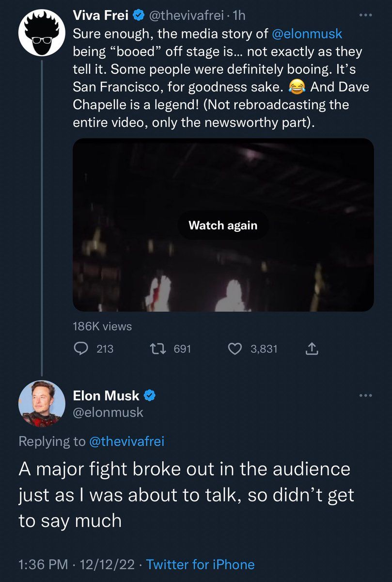Screen dimensions: 392x582
Task: Click the 1h time stamp on Viva Frei's tweet
Action: [x=239, y=16]
